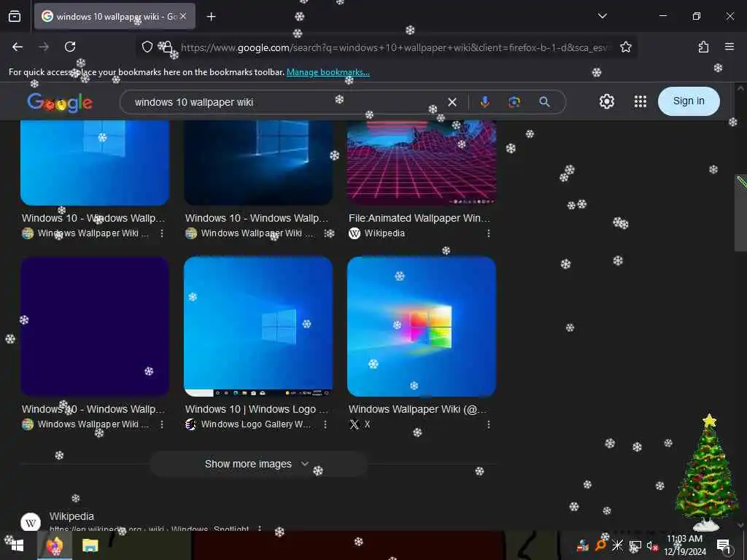Open the taskbar clock and date

point(684,545)
